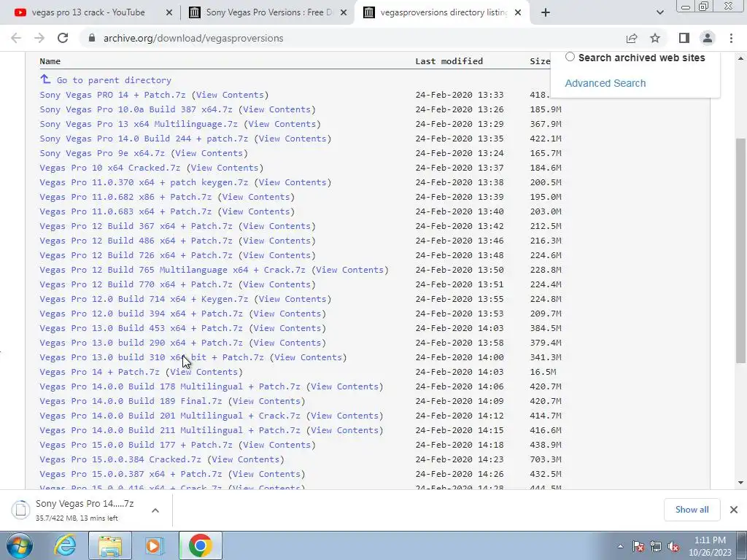Download Vegas Pro 15.0.0.384 Cracked.7z
Viewport: 747px width, 560px height.
(x=120, y=459)
